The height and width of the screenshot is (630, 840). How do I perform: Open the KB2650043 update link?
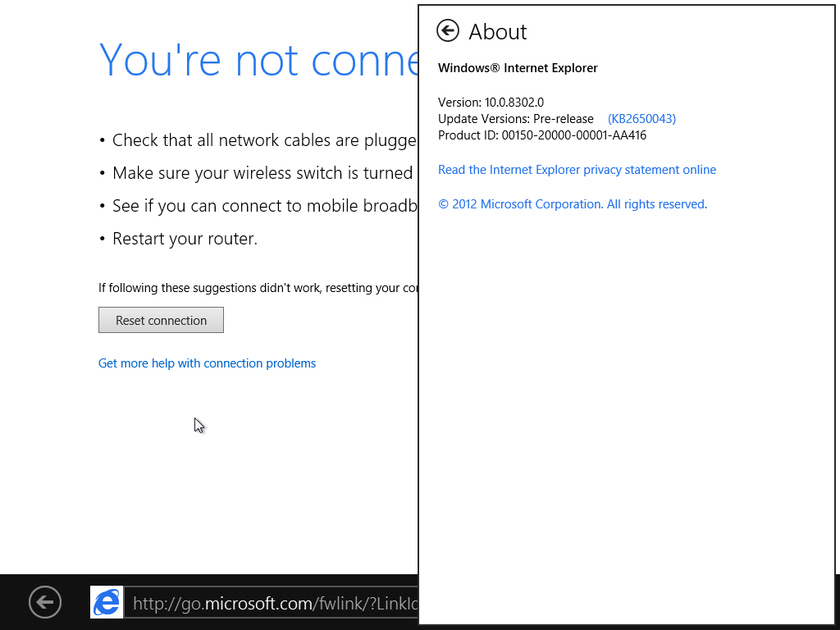pyautogui.click(x=641, y=119)
